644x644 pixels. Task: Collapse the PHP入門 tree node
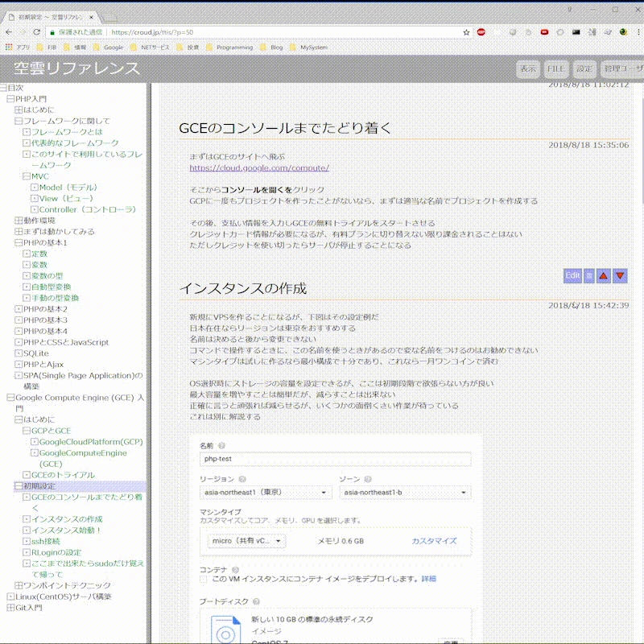10,99
